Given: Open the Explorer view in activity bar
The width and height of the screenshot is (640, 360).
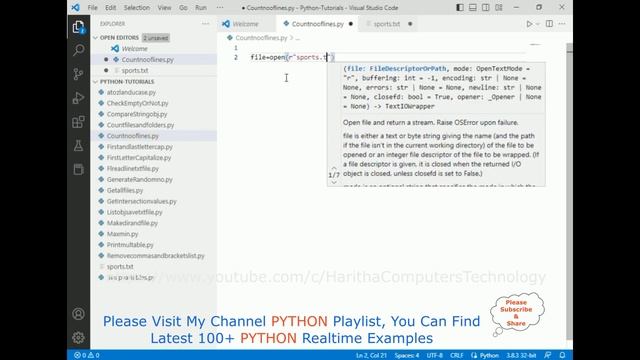Looking at the screenshot, I should 78,27.
